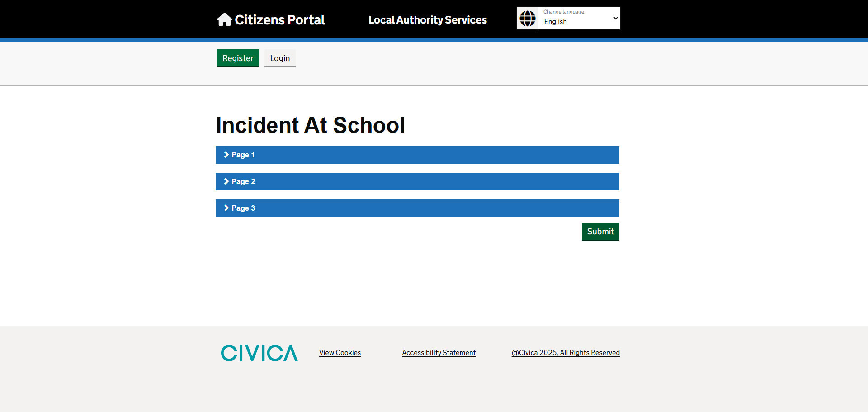Click the Civica 2025 All Rights Reserved link
The image size is (868, 412).
coord(566,352)
